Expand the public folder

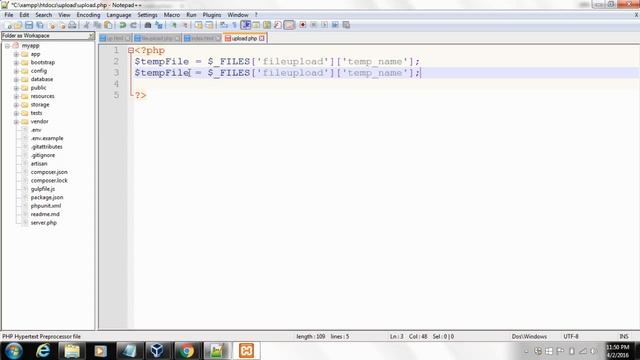tap(16, 88)
